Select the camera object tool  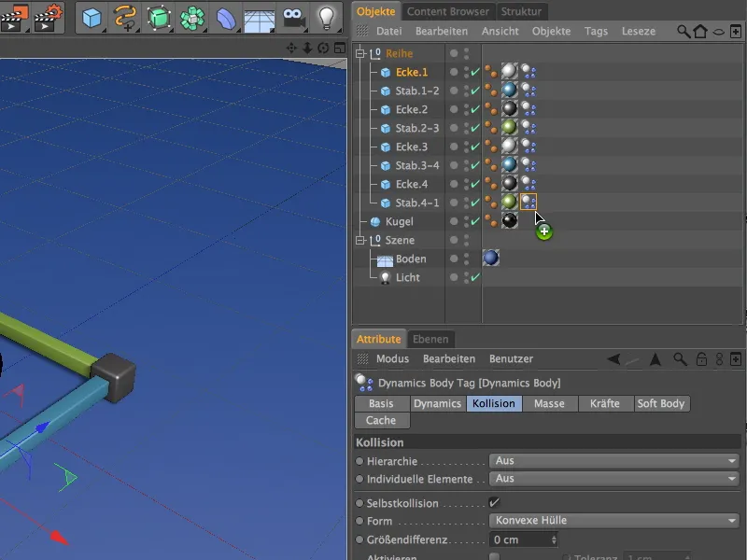pos(293,17)
